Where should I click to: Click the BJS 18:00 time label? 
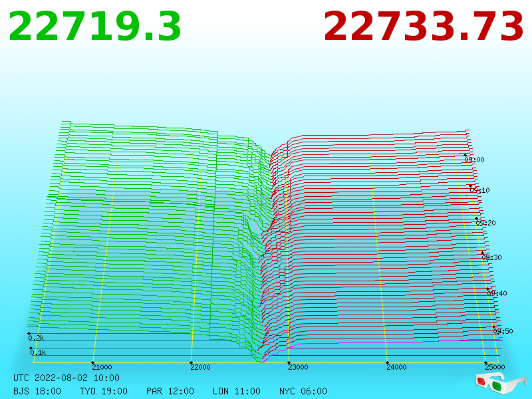(x=37, y=391)
